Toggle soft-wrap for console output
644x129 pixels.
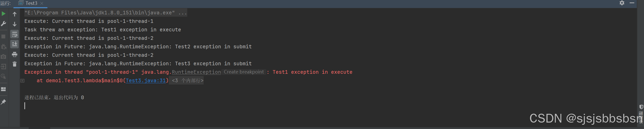[15, 34]
